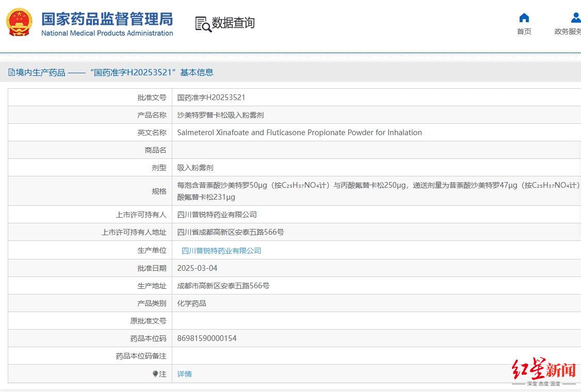This screenshot has width=581, height=392.
Task: Click the national emblem NMPA logo
Action: pyautogui.click(x=19, y=22)
